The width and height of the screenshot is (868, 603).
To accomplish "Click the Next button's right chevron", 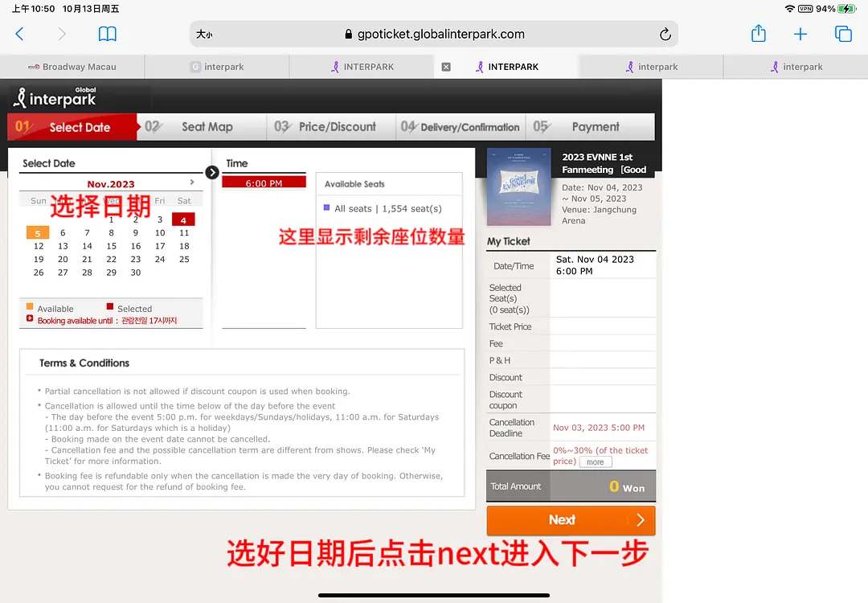I will pos(641,520).
